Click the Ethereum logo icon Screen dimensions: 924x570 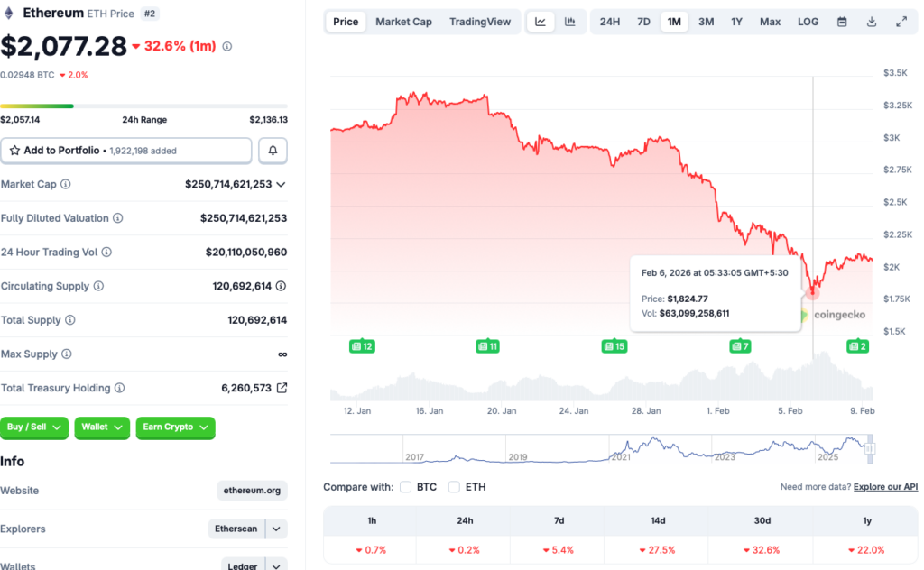[x=11, y=13]
